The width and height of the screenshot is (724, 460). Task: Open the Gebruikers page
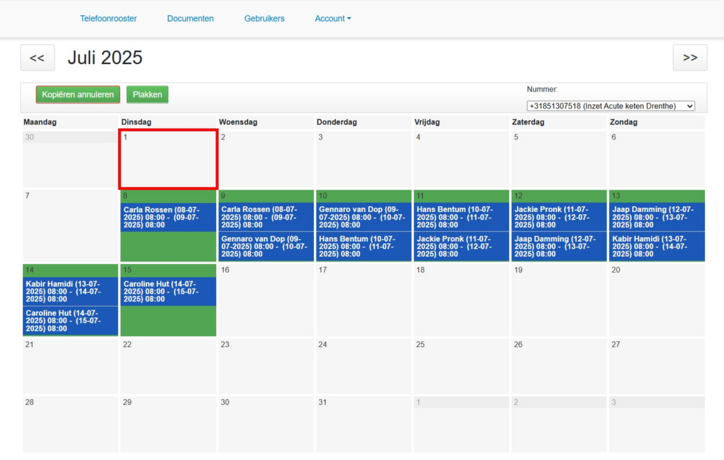[264, 18]
